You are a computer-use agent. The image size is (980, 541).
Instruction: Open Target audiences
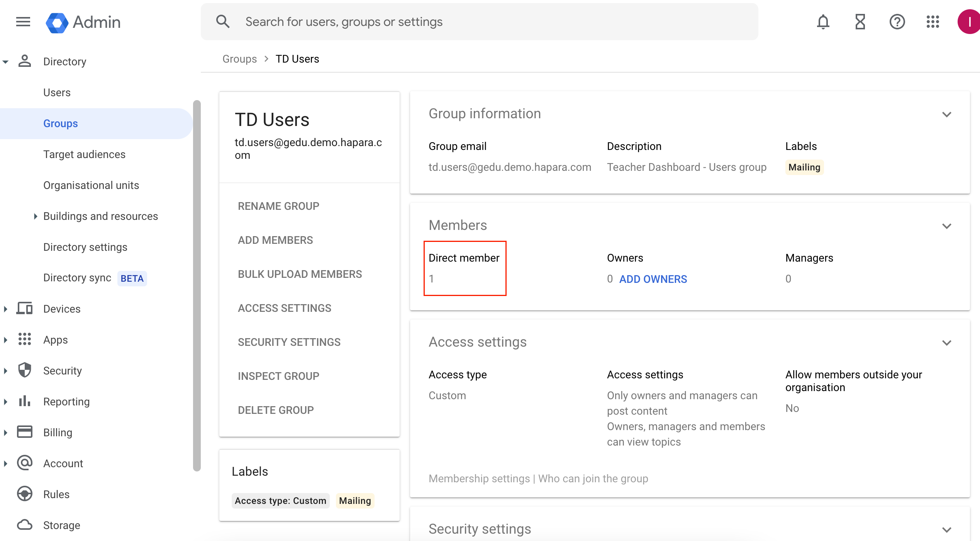point(84,155)
